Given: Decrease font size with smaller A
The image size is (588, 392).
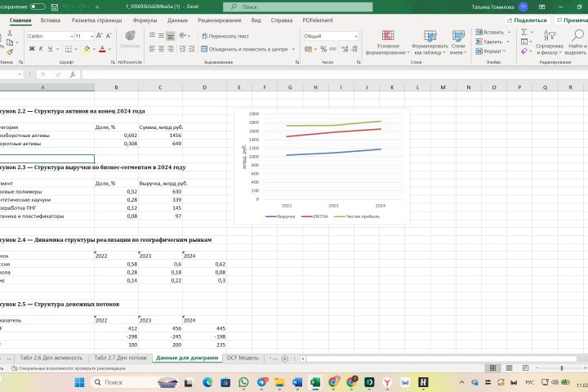Looking at the screenshot, I should point(109,36).
